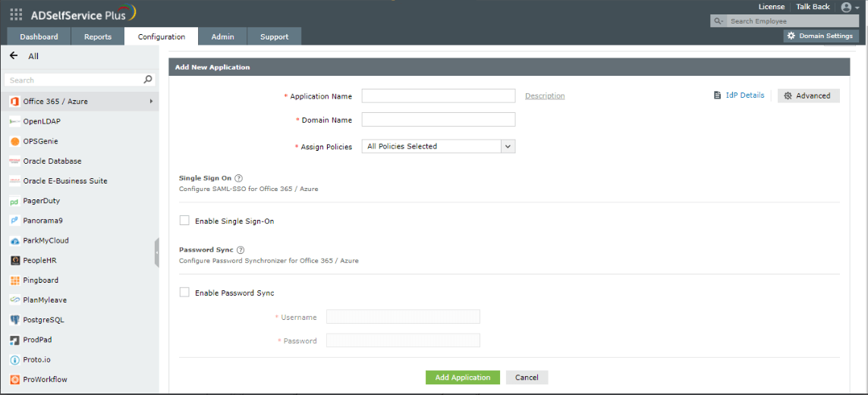This screenshot has height=395, width=868.
Task: Click the help icon beside Password Sync
Action: [241, 250]
